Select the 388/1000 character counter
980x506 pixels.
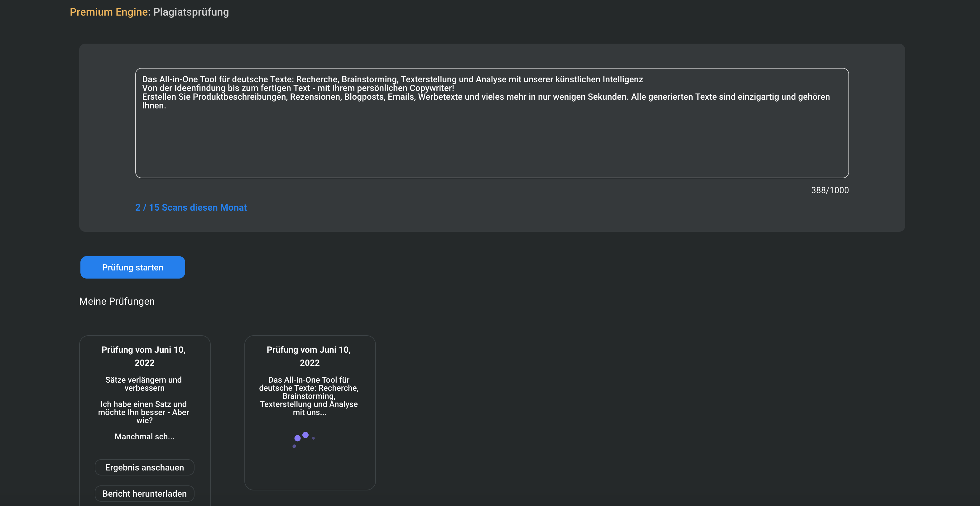point(830,190)
